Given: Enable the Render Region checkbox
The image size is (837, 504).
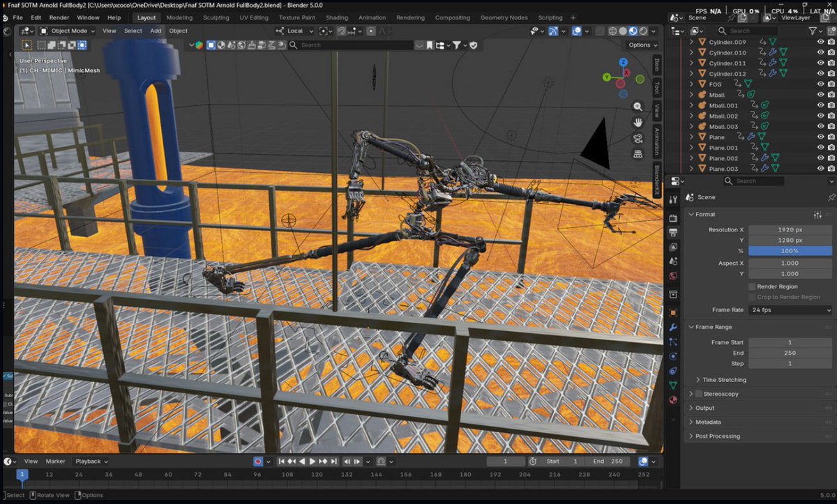Looking at the screenshot, I should tap(752, 287).
